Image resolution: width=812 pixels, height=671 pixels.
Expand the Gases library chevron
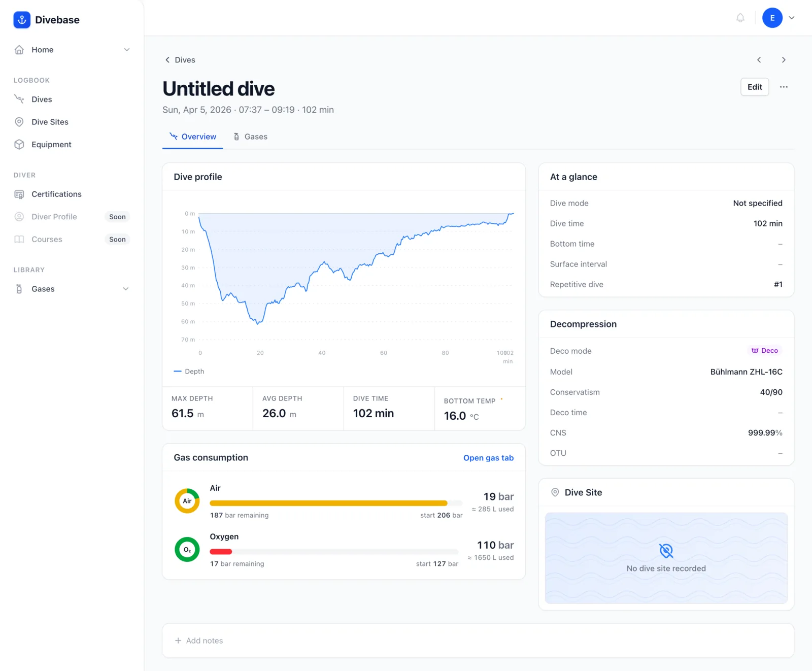point(126,289)
